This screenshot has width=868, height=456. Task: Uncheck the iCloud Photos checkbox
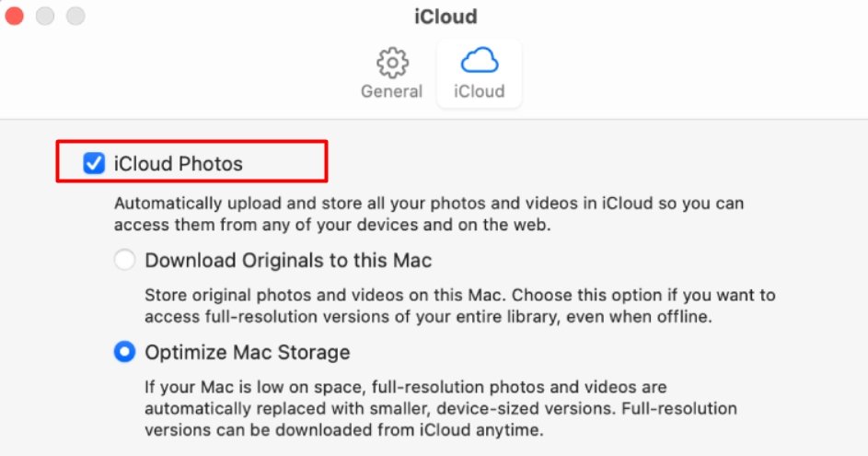[94, 163]
